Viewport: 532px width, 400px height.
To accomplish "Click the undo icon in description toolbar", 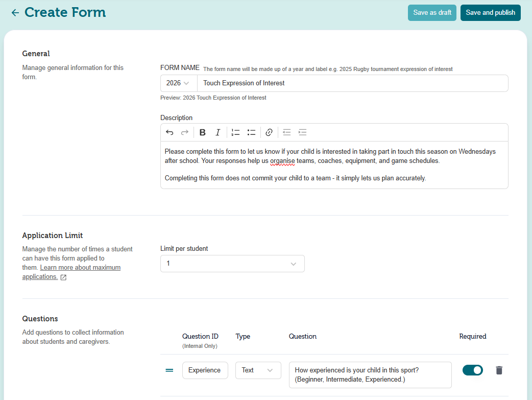I will click(170, 132).
